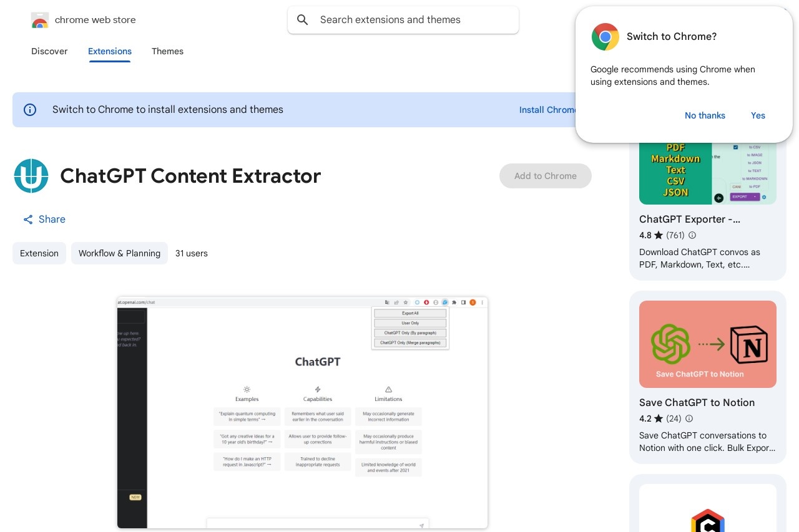Open the Themes tab
The width and height of the screenshot is (799, 532).
(167, 51)
